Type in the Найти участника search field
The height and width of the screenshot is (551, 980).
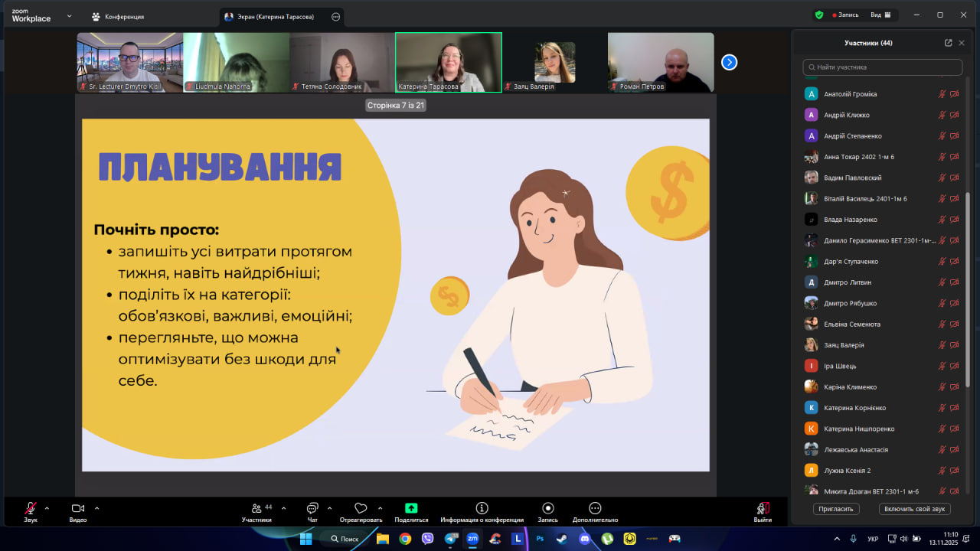click(884, 67)
